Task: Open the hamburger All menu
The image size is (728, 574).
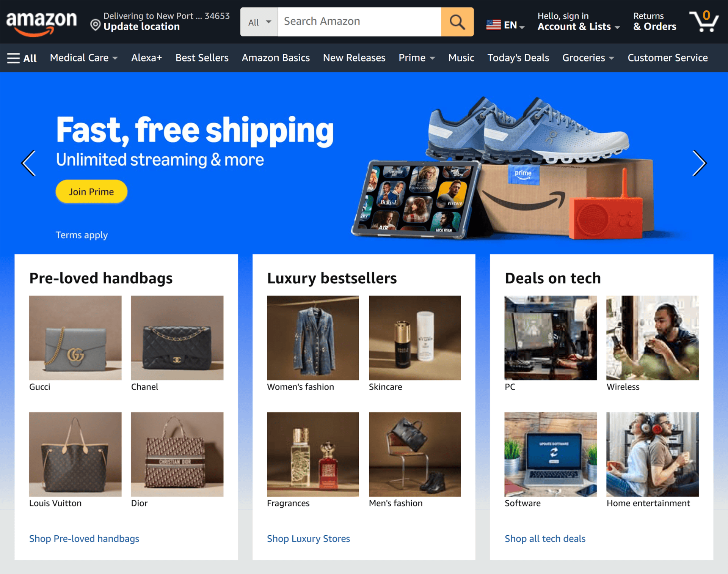Action: coord(22,58)
